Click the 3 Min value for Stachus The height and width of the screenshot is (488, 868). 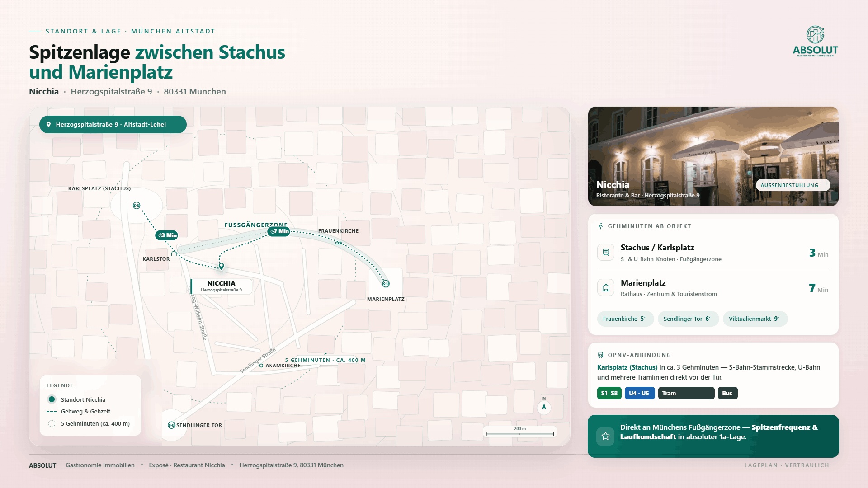pyautogui.click(x=819, y=253)
